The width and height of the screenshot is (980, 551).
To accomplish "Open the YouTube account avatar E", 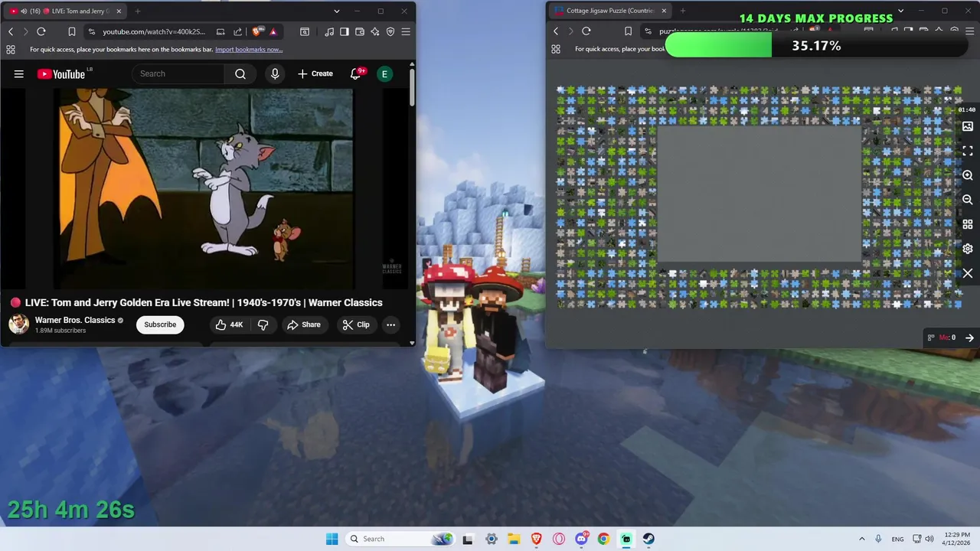I will tap(384, 73).
